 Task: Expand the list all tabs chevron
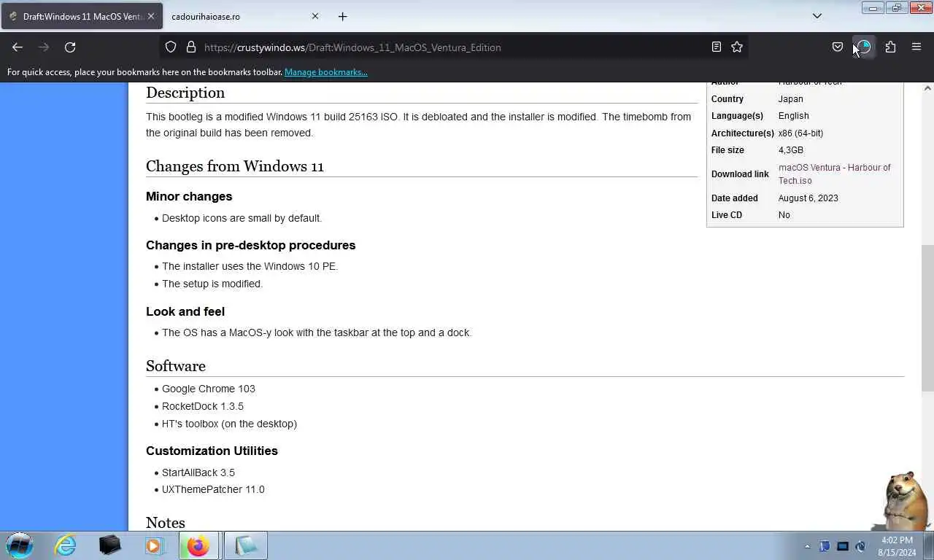(x=817, y=16)
